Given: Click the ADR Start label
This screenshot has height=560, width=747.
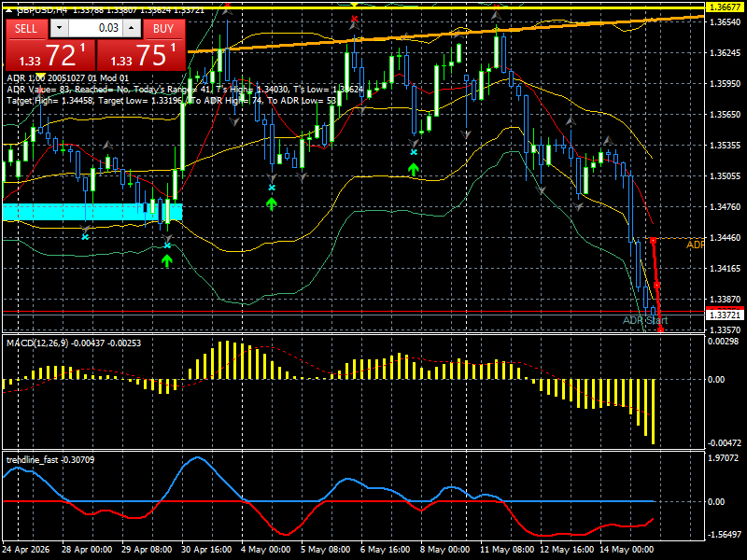Looking at the screenshot, I should pos(645,320).
